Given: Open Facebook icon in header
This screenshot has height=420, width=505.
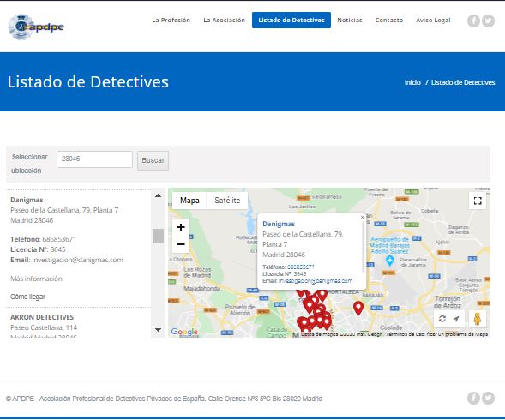Looking at the screenshot, I should pyautogui.click(x=473, y=21).
